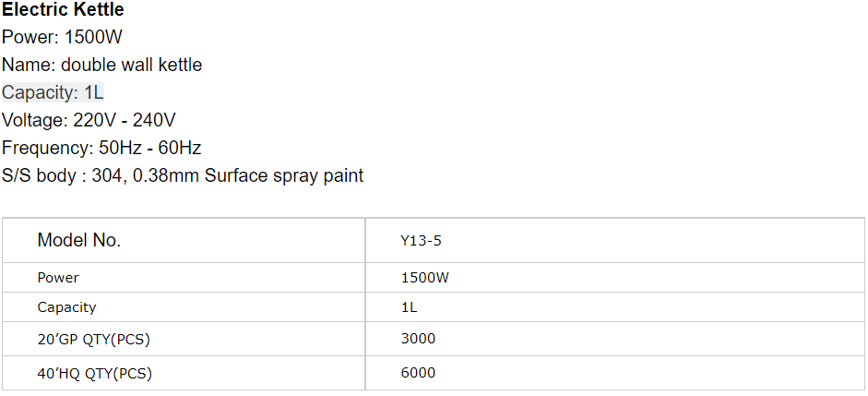The image size is (868, 396).
Task: Click the 40'HQ QTY(PCS) label cell
Action: [184, 373]
